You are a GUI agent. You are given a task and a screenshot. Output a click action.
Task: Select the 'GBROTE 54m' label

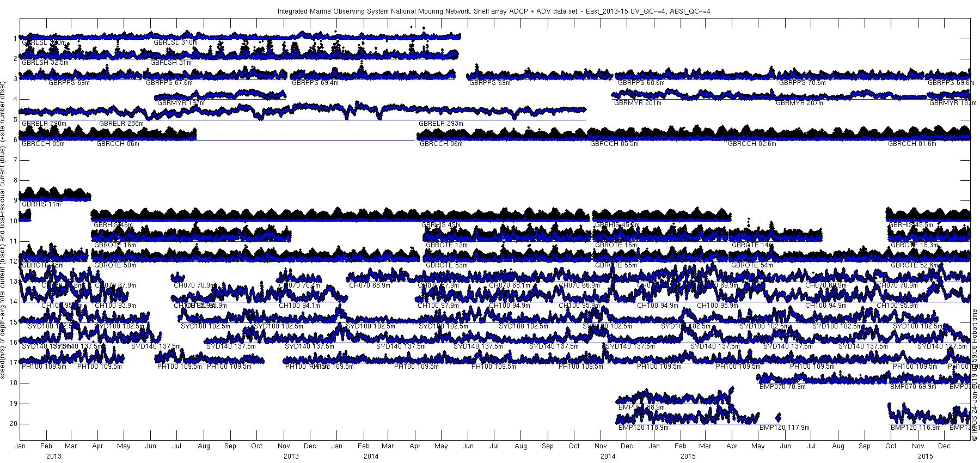pos(752,265)
